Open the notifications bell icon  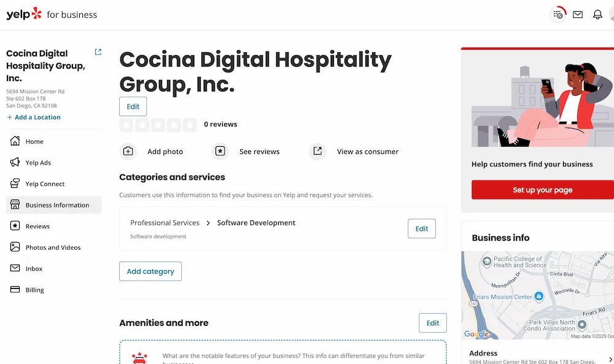[597, 14]
